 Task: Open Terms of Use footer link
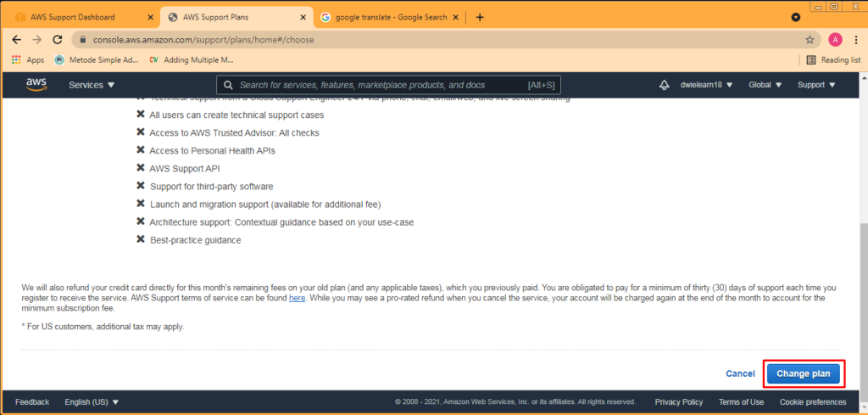(741, 401)
